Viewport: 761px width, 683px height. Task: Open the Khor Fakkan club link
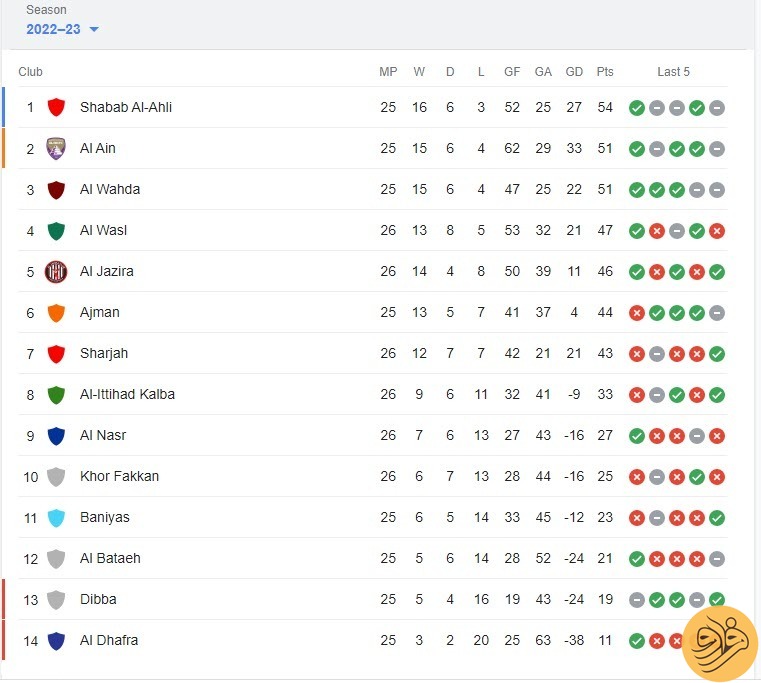click(119, 476)
